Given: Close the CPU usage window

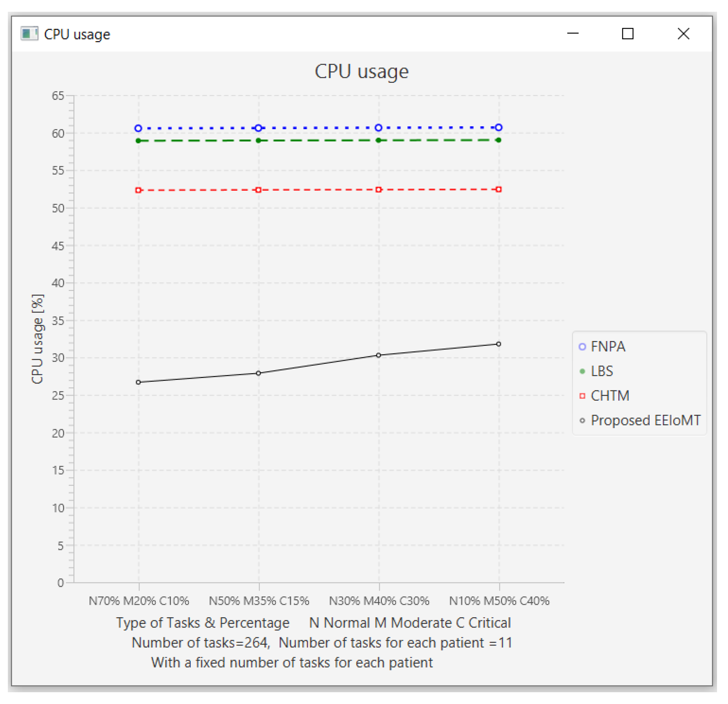Looking at the screenshot, I should [683, 34].
